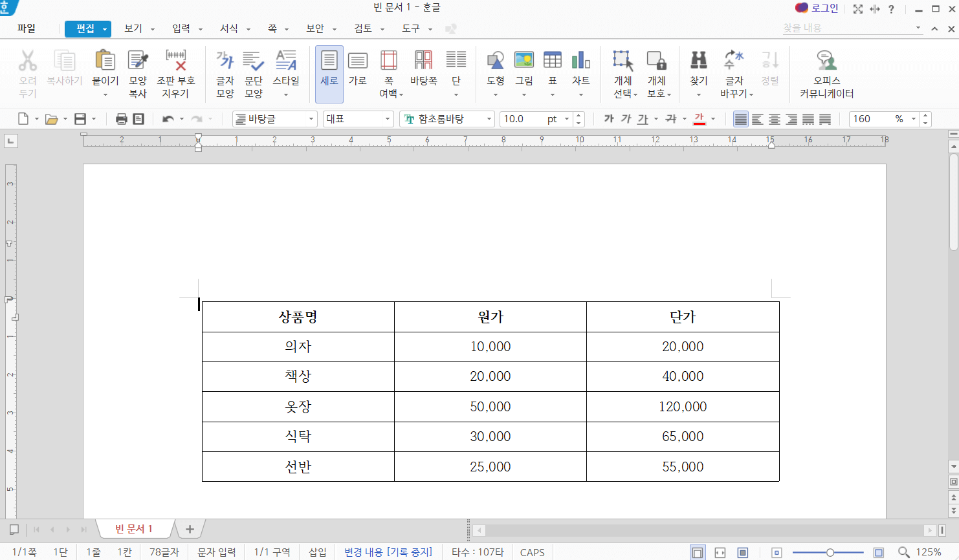Click the 개체 보호 (object protect) icon
The image size is (959, 560).
click(x=656, y=61)
